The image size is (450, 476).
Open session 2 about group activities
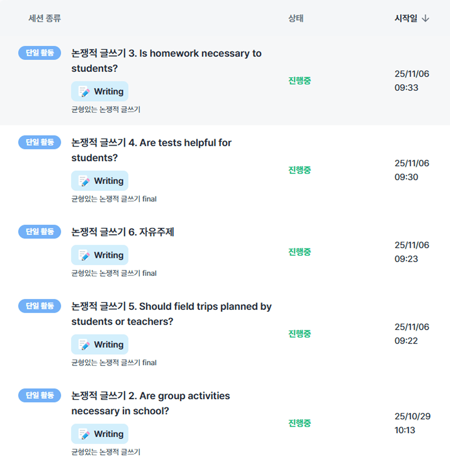tap(151, 403)
